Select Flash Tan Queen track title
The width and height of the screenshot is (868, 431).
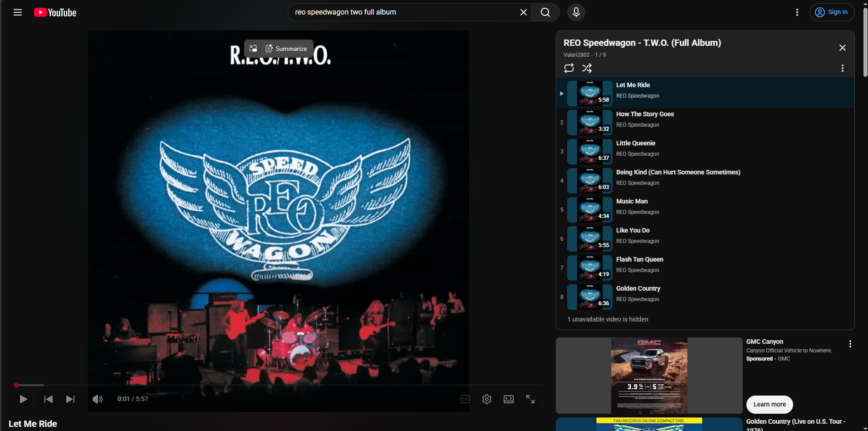[639, 259]
